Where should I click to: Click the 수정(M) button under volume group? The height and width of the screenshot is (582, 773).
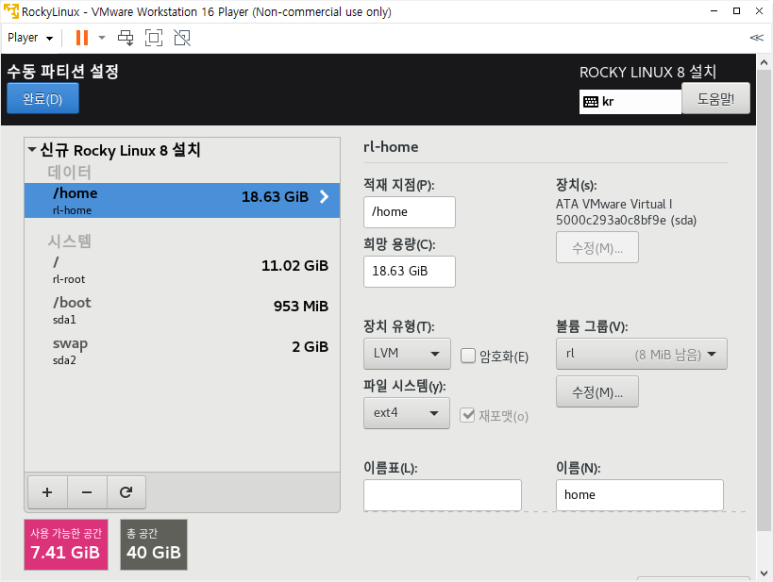tap(597, 392)
